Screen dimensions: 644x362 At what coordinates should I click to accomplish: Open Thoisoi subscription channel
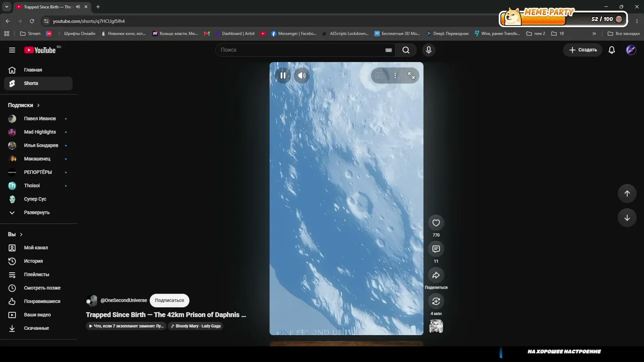pos(38,186)
